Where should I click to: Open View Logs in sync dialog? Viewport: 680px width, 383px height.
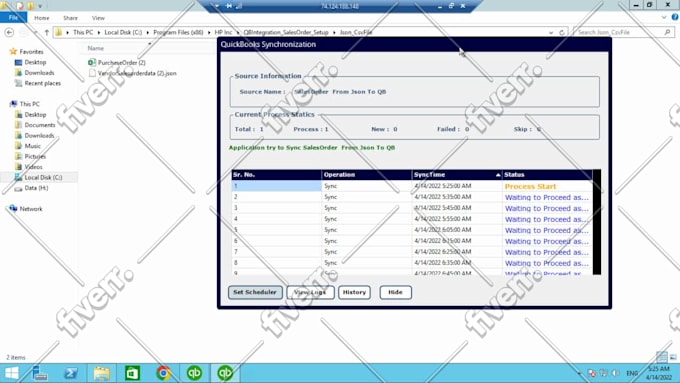coord(310,292)
